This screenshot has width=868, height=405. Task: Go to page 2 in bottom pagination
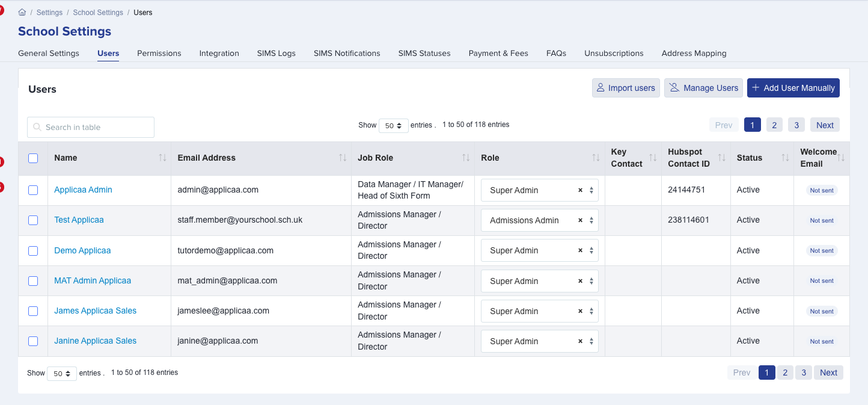(785, 373)
